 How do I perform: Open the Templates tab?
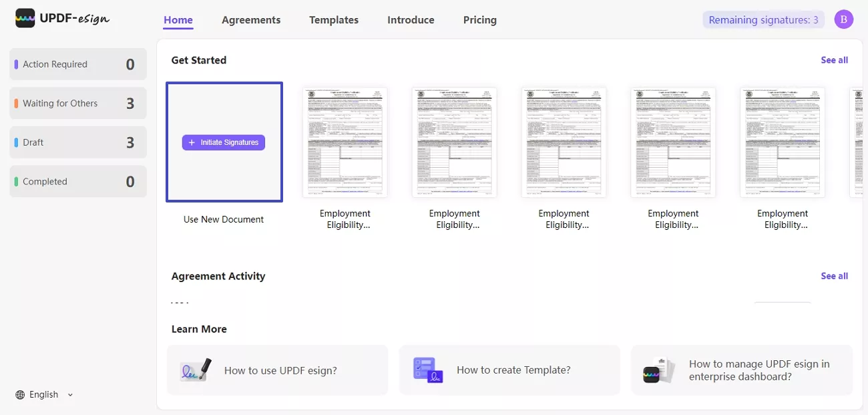[x=334, y=20]
